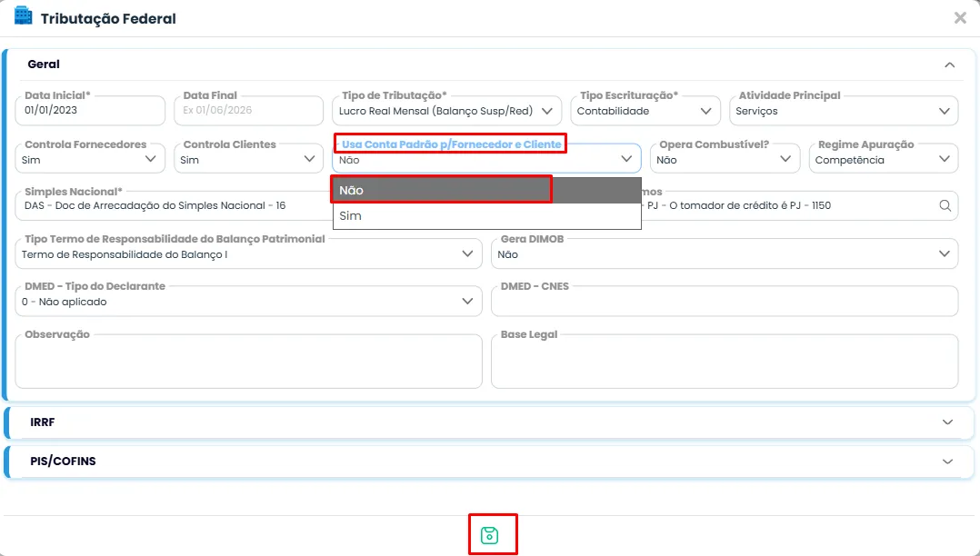The width and height of the screenshot is (980, 556).
Task: Click the search magnifier icon in the field
Action: point(945,205)
